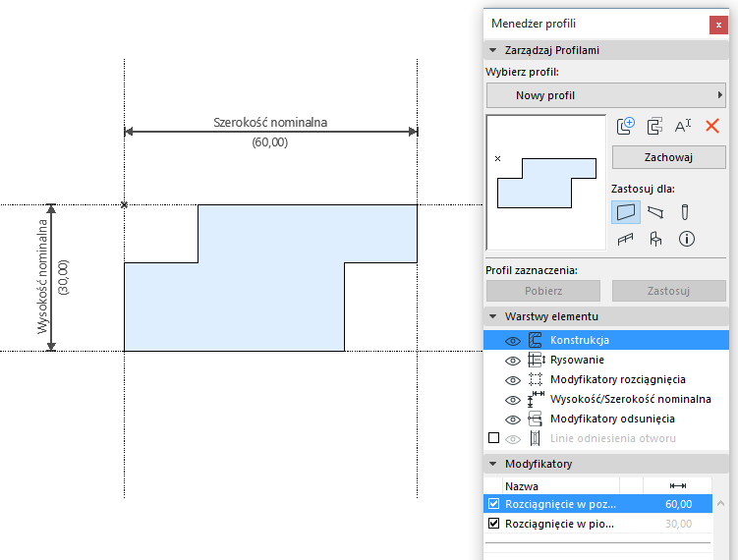Click the origin X marker in canvas
Viewport: 738px width, 560px height.
124,204
